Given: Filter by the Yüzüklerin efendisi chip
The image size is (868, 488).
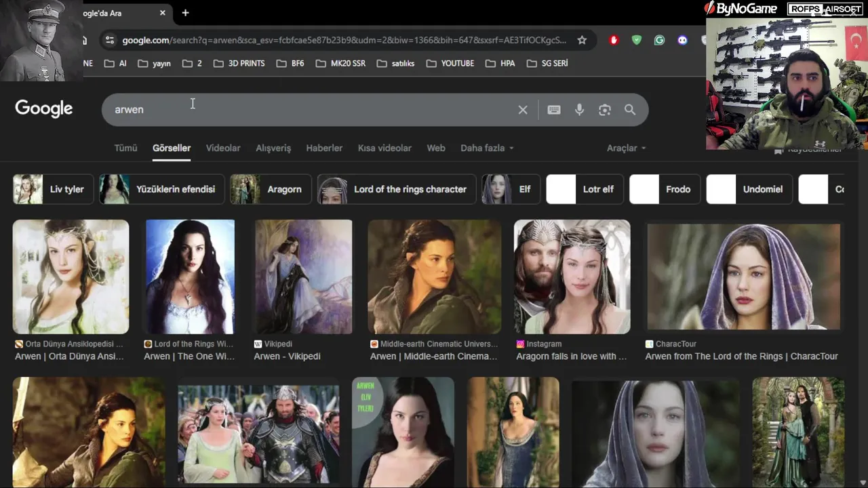Looking at the screenshot, I should coord(162,189).
